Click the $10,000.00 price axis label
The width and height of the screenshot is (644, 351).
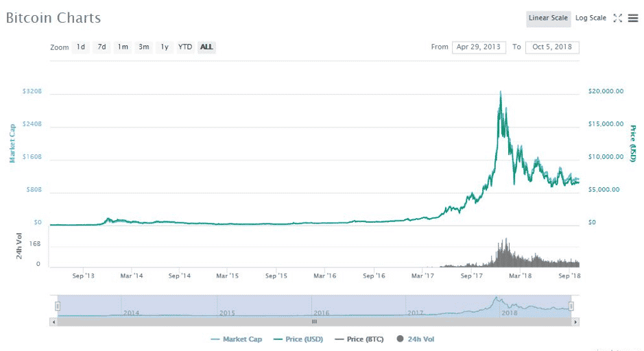606,157
